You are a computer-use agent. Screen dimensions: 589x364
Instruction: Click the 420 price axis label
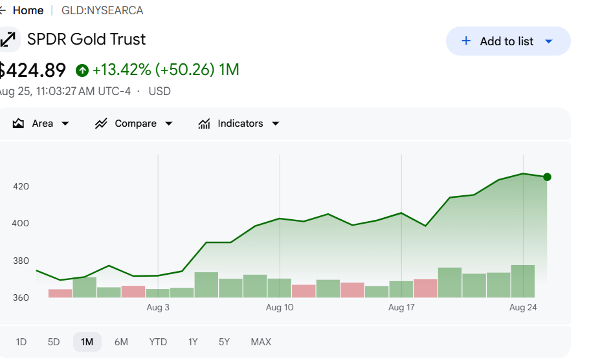pos(21,186)
